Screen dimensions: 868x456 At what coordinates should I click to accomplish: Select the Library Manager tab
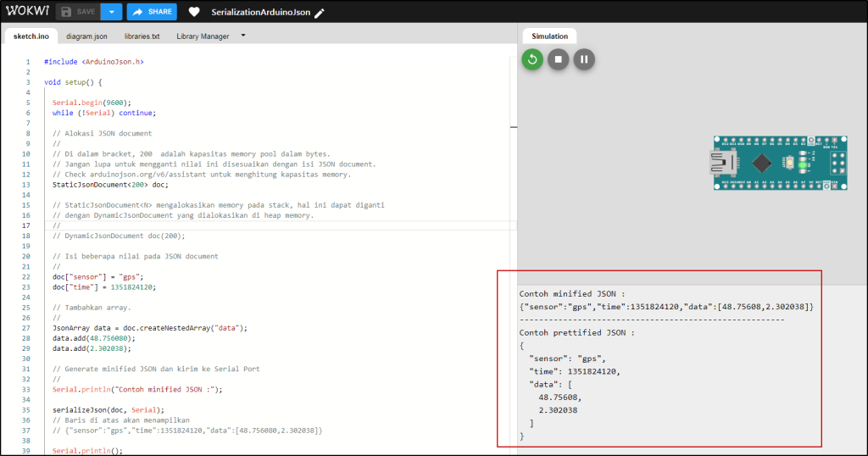pyautogui.click(x=202, y=36)
